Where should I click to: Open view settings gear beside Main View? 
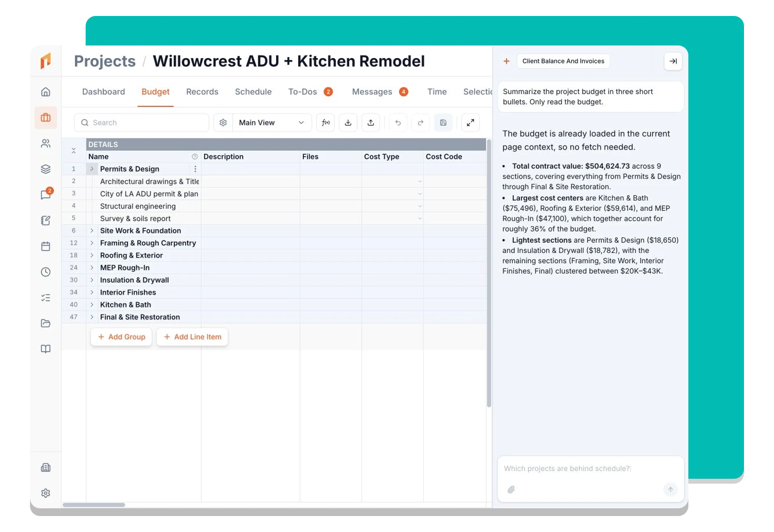(x=223, y=122)
